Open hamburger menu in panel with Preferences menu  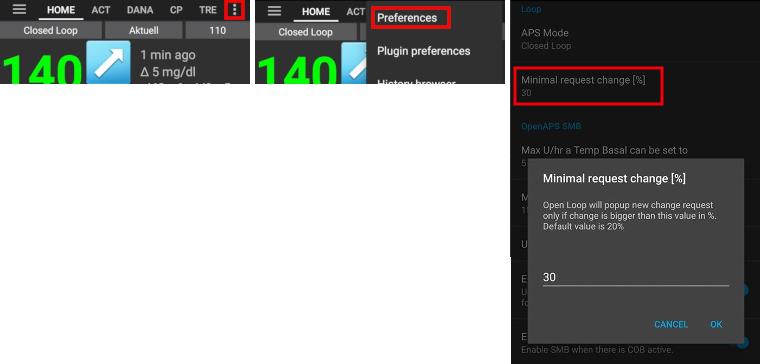(274, 11)
